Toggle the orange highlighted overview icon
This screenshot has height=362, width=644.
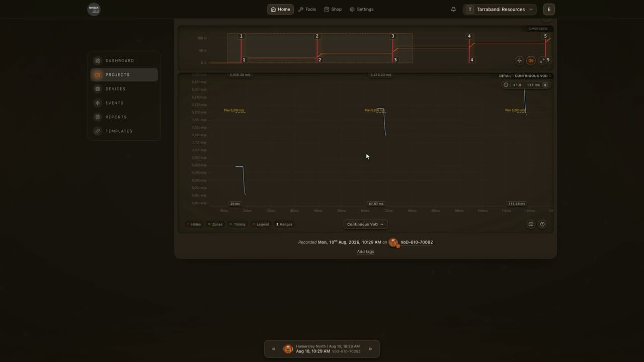coord(531,60)
